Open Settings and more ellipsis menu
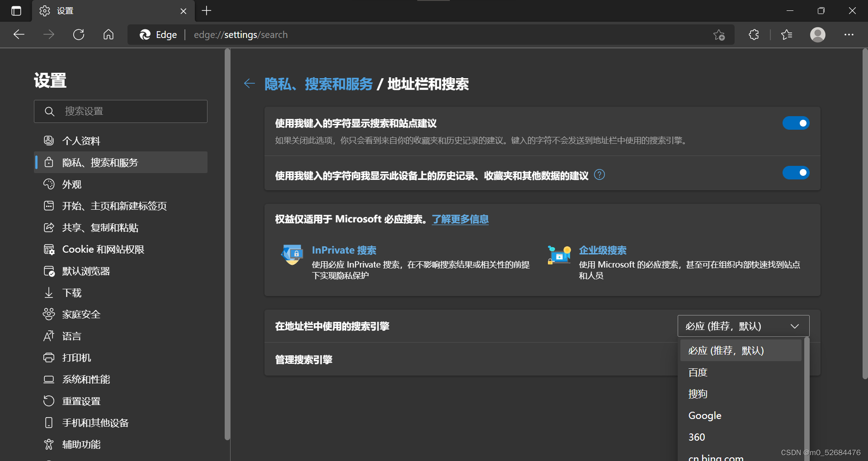The image size is (868, 461). (849, 35)
